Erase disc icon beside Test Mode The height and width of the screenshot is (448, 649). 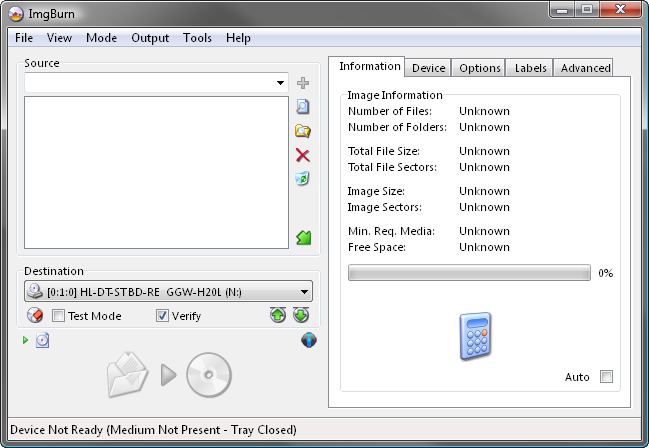pyautogui.click(x=35, y=316)
